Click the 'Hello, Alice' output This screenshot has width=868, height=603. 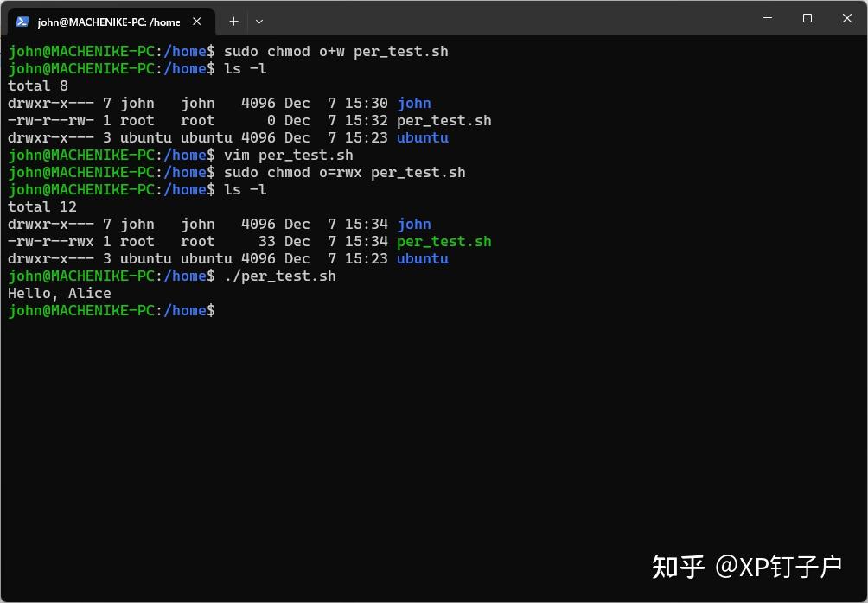click(60, 293)
